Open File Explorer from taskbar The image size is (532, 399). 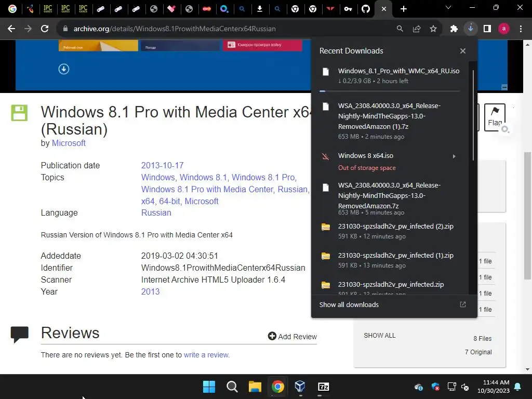[x=255, y=387]
